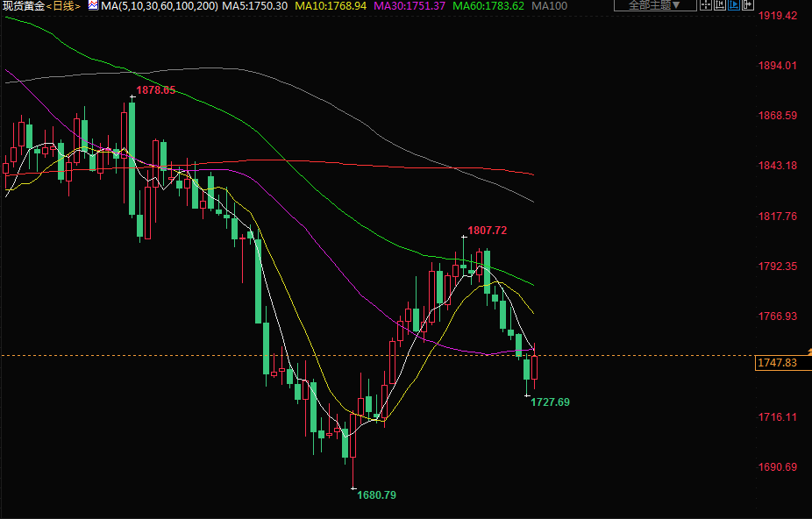
Task: Select the MA5:1750.30 legend label
Action: tap(253, 6)
